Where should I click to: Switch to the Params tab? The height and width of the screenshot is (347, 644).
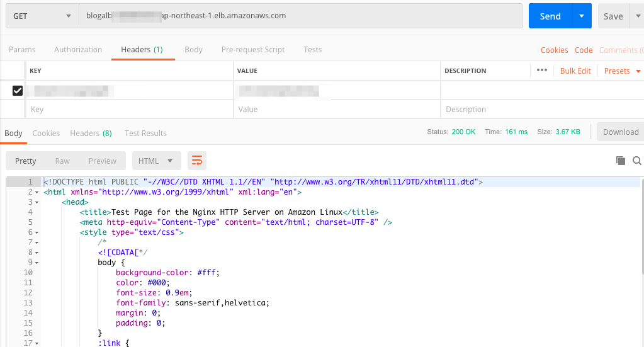[22, 50]
